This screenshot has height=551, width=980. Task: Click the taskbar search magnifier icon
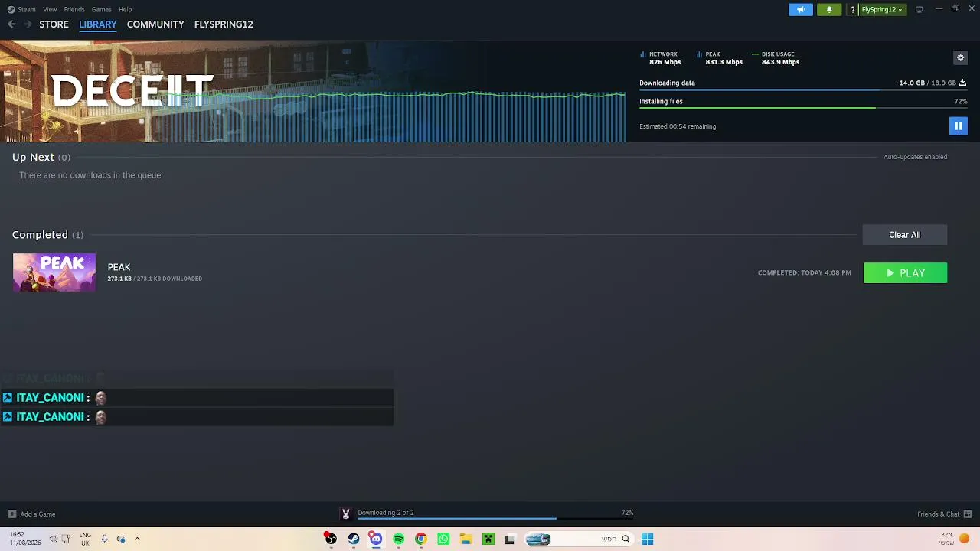click(626, 539)
